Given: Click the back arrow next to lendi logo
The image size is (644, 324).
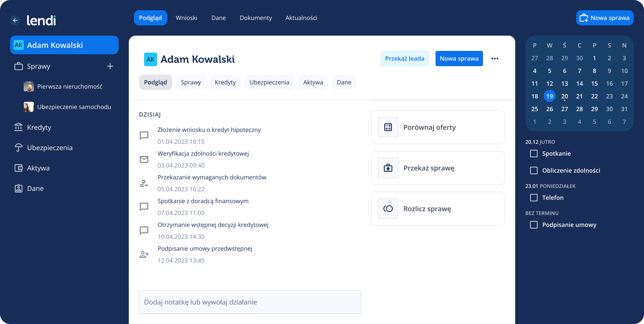Looking at the screenshot, I should [15, 20].
